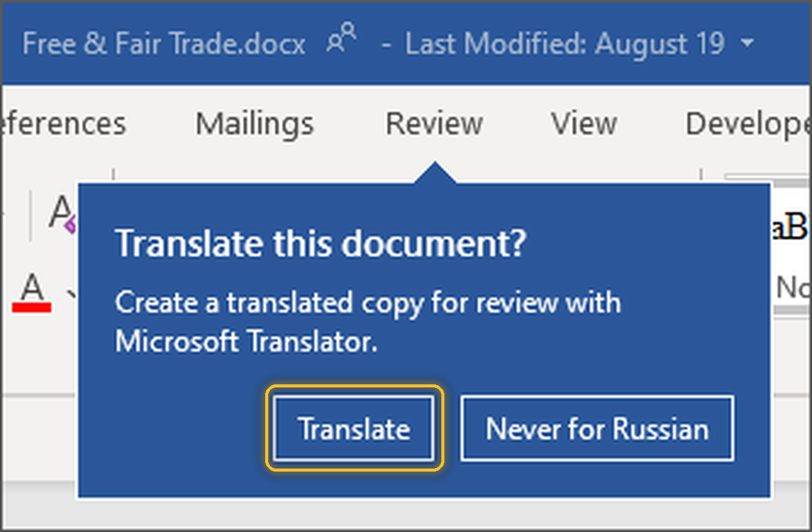Screen dimensions: 812x532
Task: Choose Never for Russian
Action: tap(597, 428)
